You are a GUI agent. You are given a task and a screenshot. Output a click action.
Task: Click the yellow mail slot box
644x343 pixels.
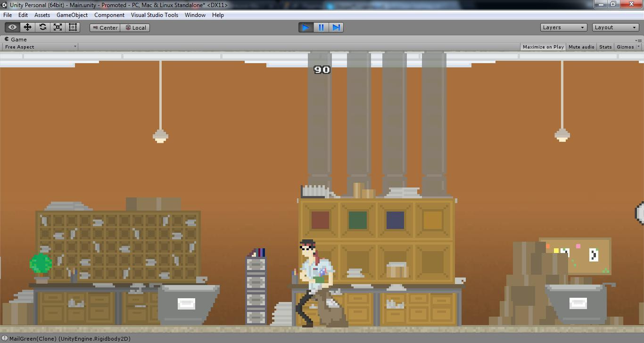click(433, 220)
